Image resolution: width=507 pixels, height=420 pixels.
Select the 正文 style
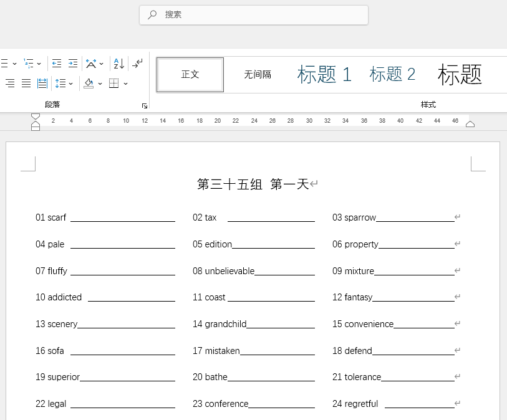(x=190, y=75)
